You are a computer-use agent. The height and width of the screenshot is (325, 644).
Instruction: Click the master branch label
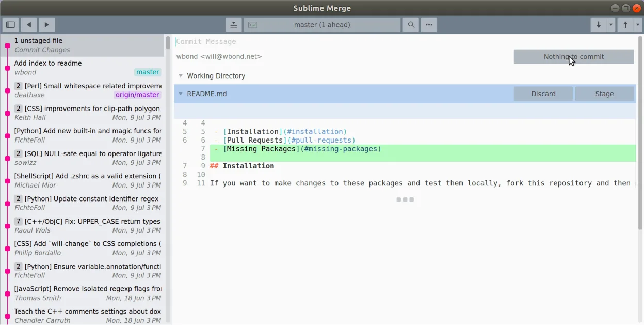point(148,72)
